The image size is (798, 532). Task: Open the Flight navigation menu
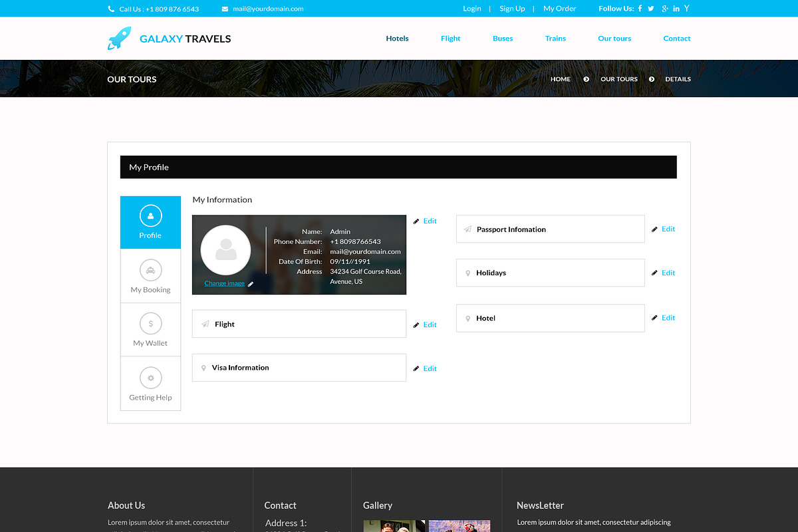pos(450,39)
